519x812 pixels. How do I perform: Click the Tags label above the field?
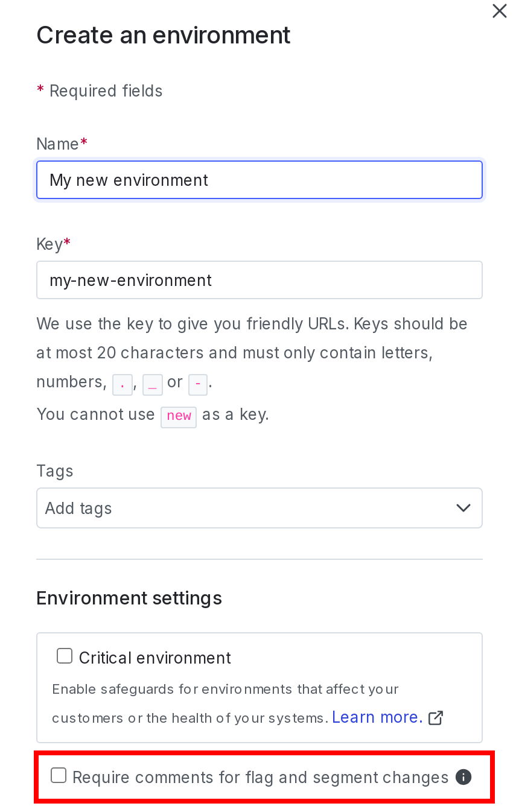[54, 471]
